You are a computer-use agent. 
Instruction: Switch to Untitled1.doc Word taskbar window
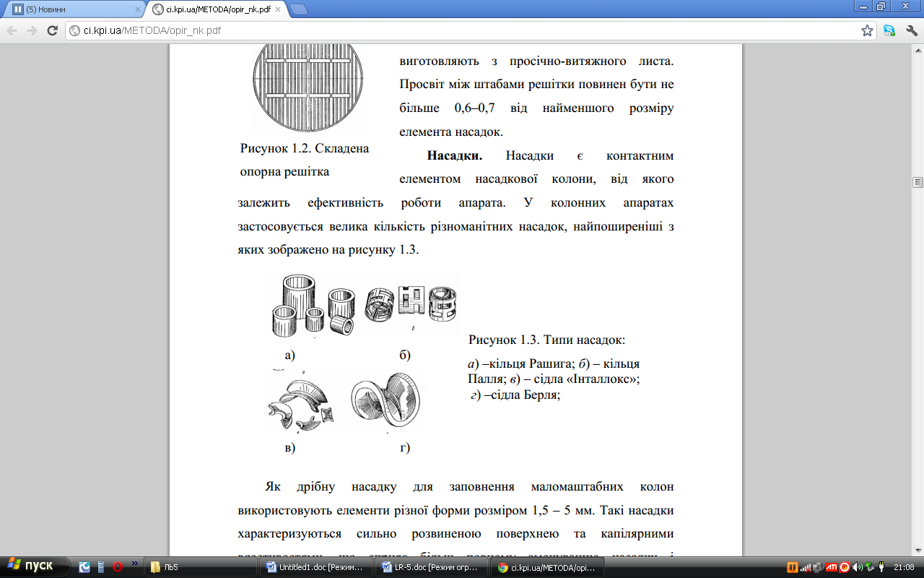pyautogui.click(x=315, y=567)
